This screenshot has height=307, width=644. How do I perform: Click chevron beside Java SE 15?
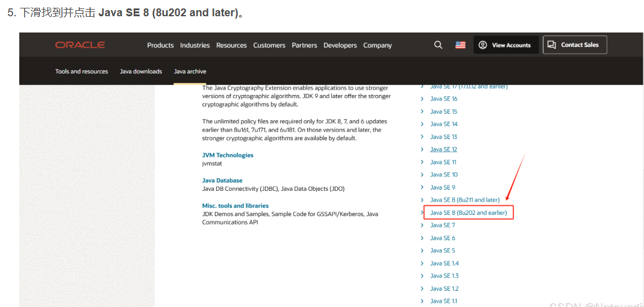tap(422, 111)
